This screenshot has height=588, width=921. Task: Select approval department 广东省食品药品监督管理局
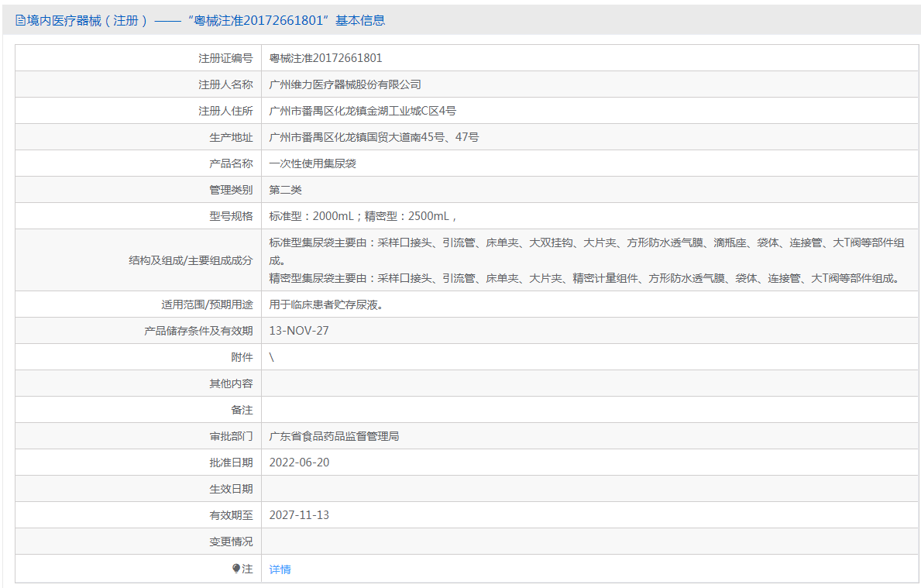[x=334, y=436]
